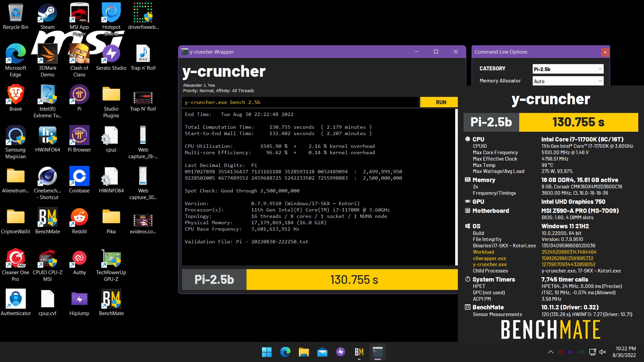Open the Alienstrum folder
Screen dimensions: 644x362
coord(15,180)
